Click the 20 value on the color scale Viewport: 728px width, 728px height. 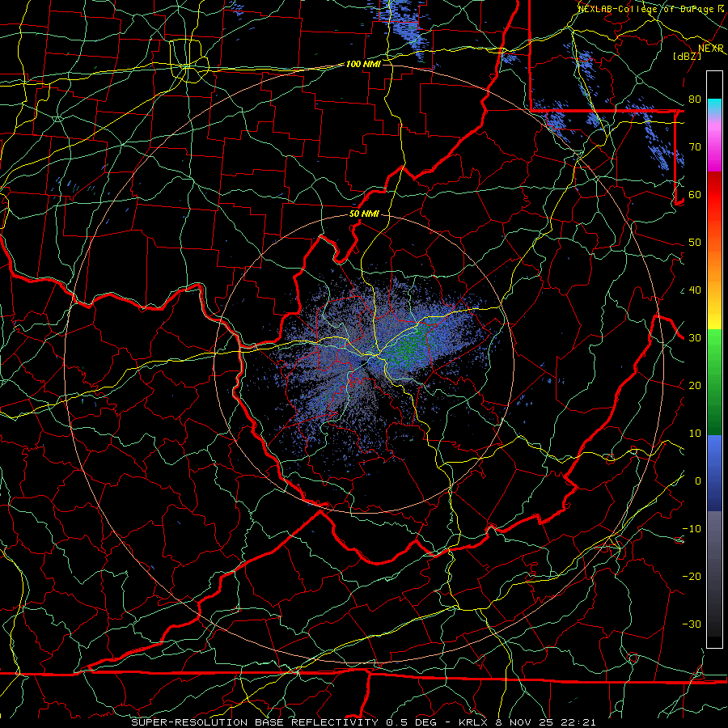pyautogui.click(x=695, y=385)
